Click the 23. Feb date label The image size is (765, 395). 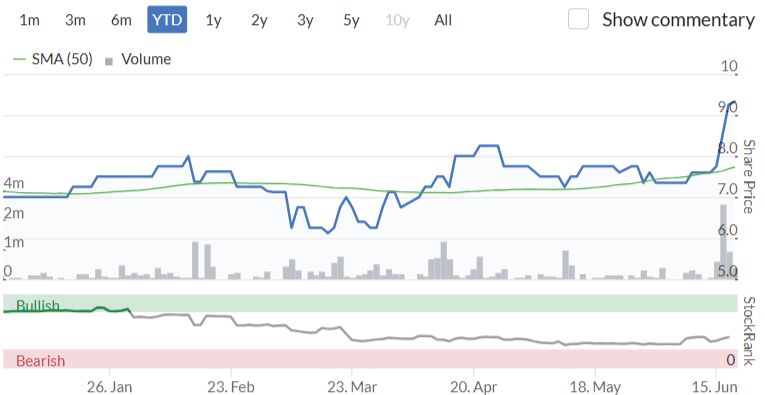(x=231, y=387)
